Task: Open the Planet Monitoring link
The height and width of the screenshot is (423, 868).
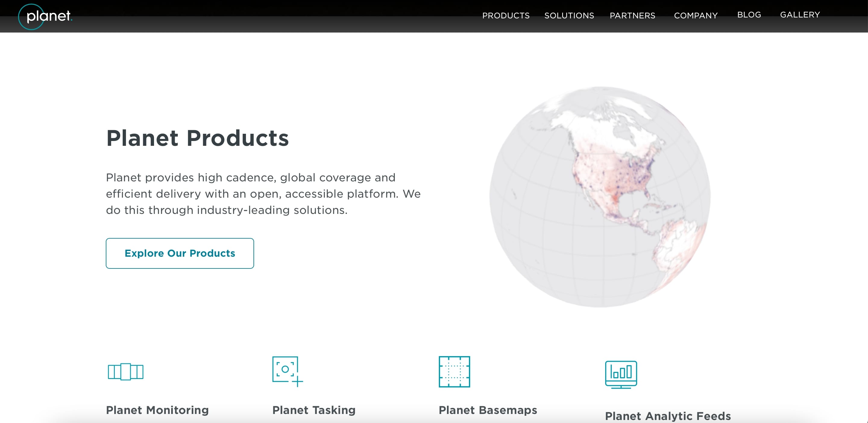Action: click(x=157, y=410)
